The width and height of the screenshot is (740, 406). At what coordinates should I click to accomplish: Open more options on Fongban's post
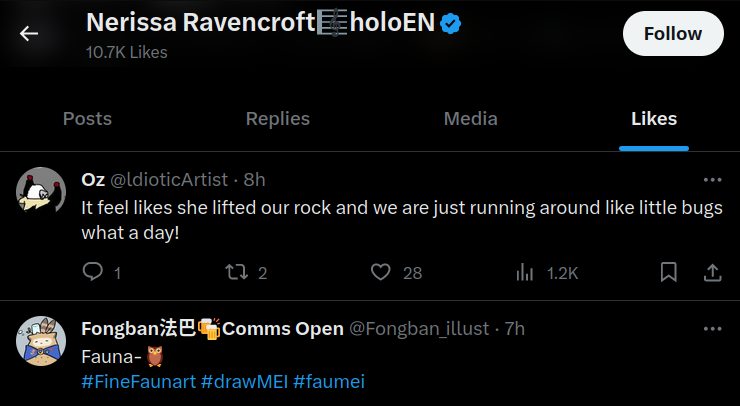(712, 329)
